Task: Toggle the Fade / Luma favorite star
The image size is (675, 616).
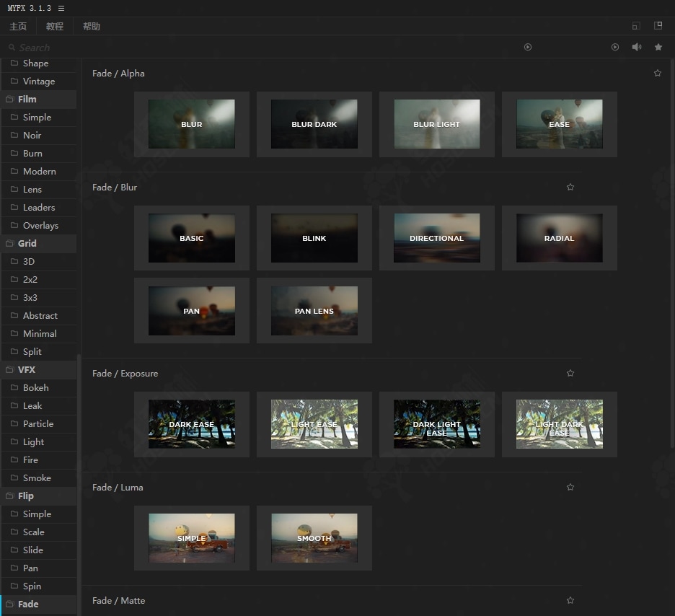Action: click(570, 488)
